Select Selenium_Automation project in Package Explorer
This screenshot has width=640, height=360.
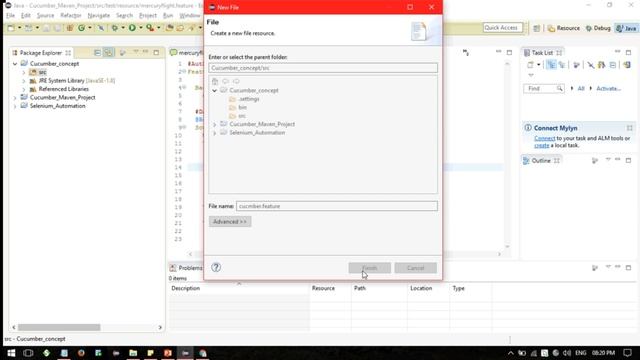(57, 106)
